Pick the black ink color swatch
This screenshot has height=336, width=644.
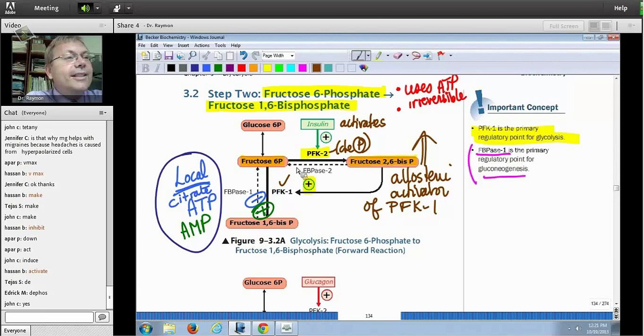pyautogui.click(x=171, y=68)
